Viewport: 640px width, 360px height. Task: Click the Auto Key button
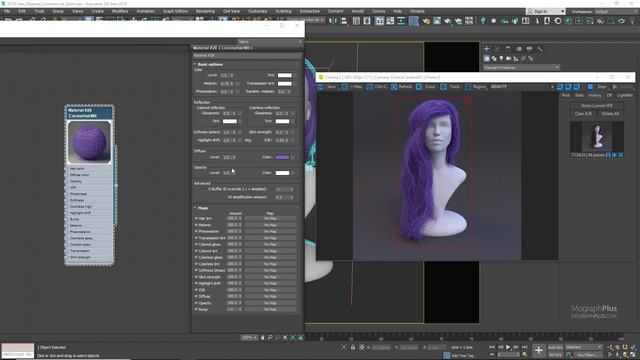(x=555, y=347)
